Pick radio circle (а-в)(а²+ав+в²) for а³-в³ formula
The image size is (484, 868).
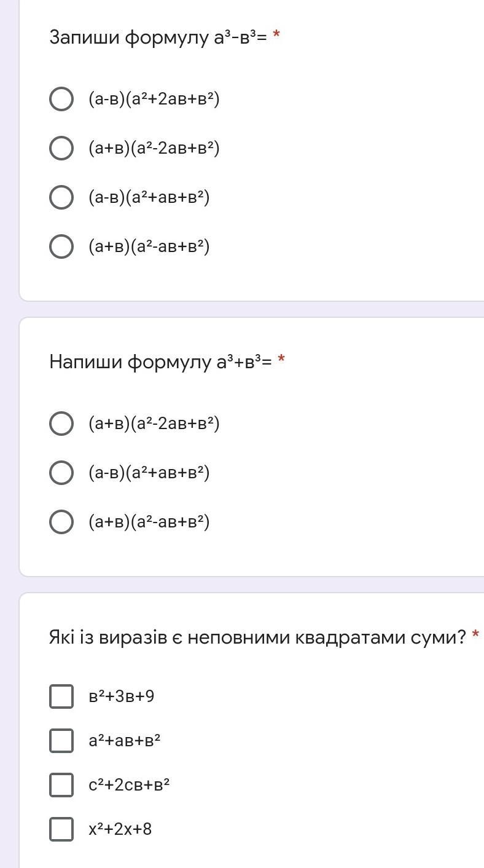click(61, 197)
